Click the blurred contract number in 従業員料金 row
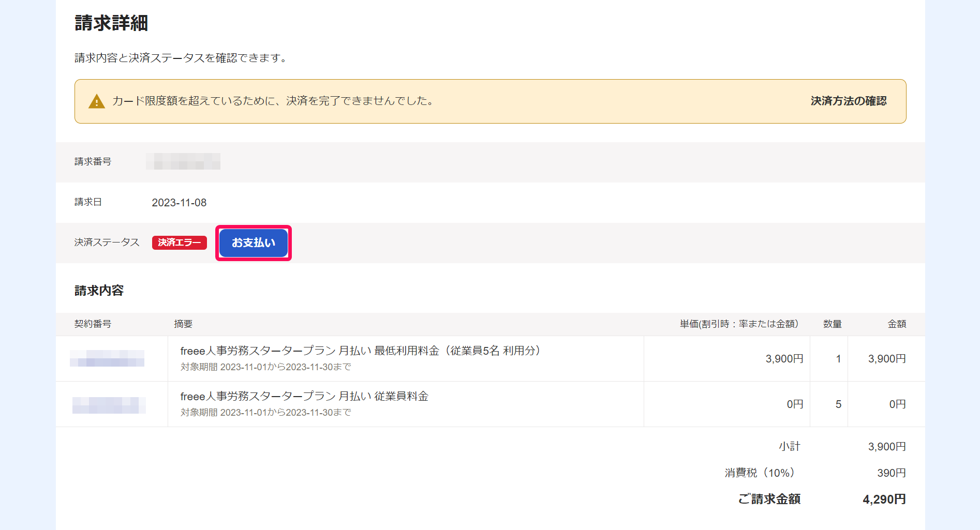The image size is (980, 530). [109, 405]
